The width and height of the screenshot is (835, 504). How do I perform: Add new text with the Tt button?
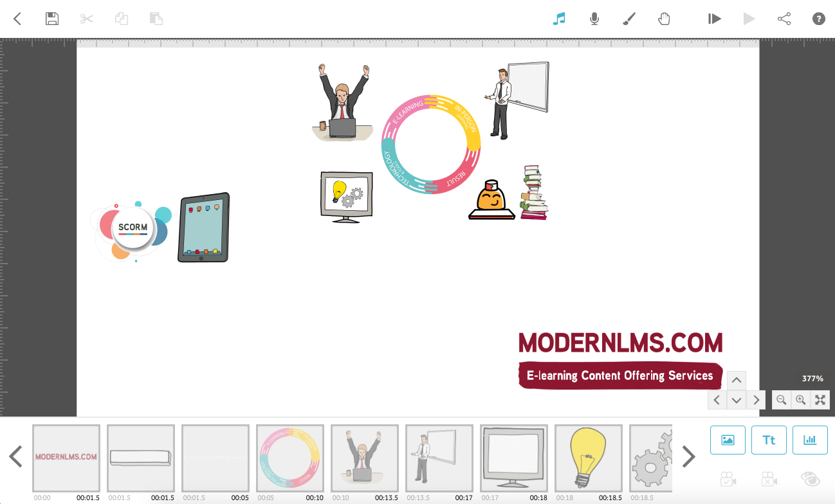(769, 440)
